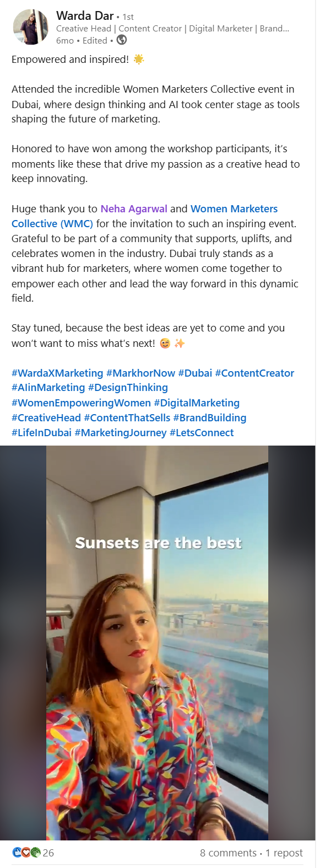325x868 pixels.
Task: Open Warda Dar's profile picture
Action: coord(30,27)
